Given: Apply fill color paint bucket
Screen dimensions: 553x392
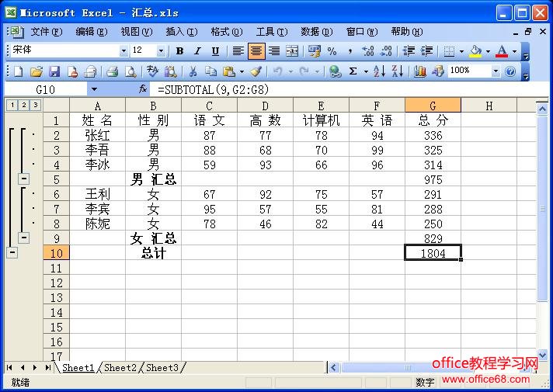Looking at the screenshot, I should (476, 51).
